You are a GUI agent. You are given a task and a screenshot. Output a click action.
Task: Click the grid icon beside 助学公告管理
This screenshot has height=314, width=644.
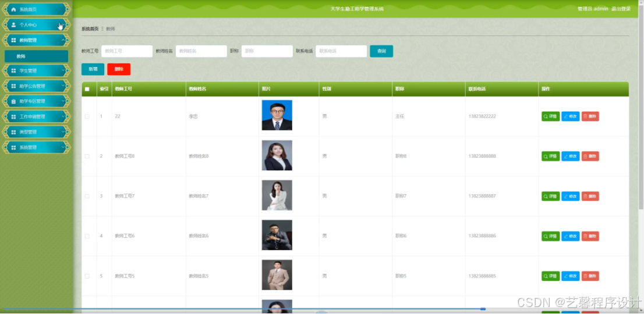[13, 86]
